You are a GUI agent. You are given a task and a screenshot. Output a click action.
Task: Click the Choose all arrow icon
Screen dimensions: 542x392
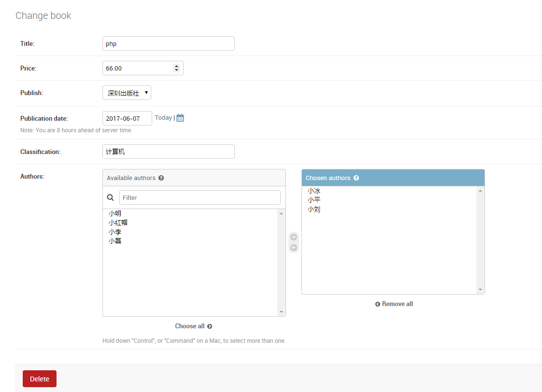tap(210, 326)
